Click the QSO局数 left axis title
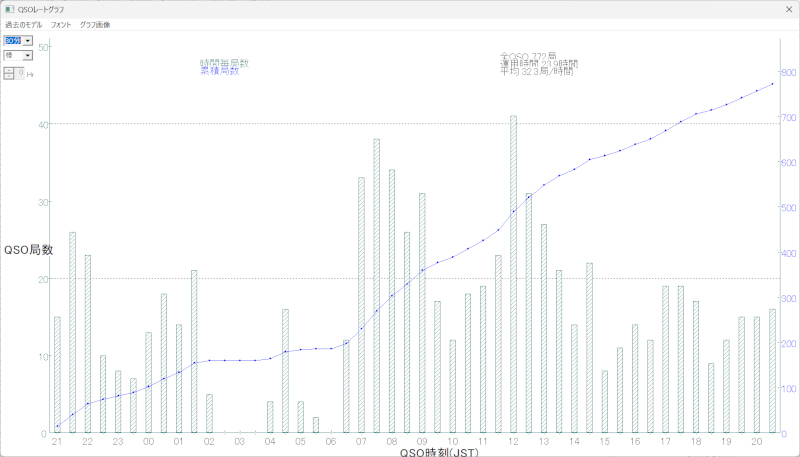Viewport: 800px width, 457px height. (29, 250)
